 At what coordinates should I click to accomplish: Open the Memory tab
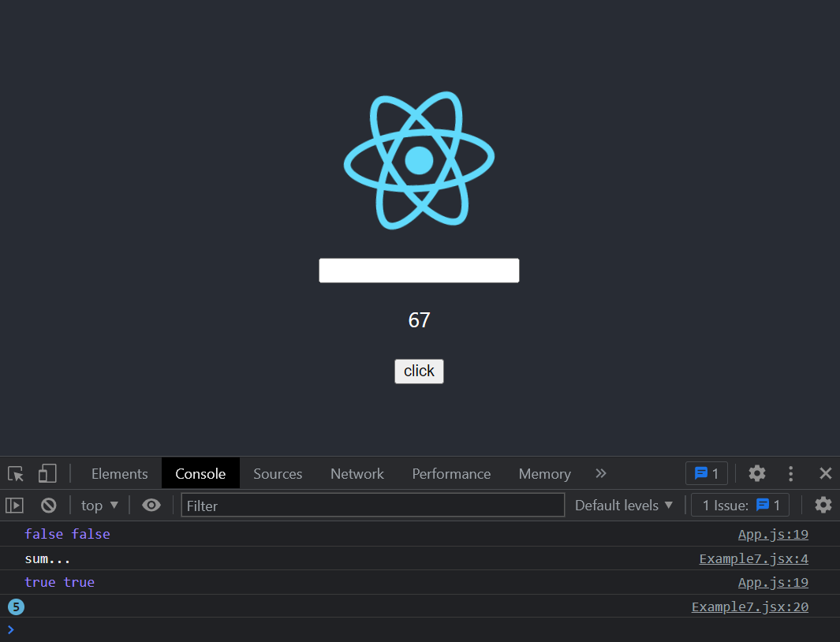tap(544, 474)
